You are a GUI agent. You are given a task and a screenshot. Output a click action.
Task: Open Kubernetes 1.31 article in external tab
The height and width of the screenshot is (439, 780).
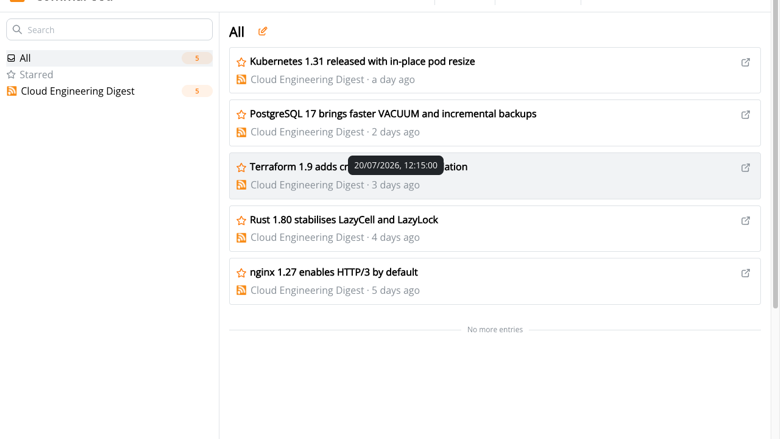pyautogui.click(x=745, y=62)
